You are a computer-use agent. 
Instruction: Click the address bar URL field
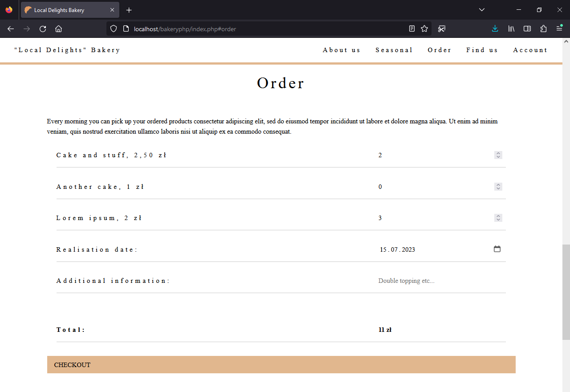pos(269,29)
